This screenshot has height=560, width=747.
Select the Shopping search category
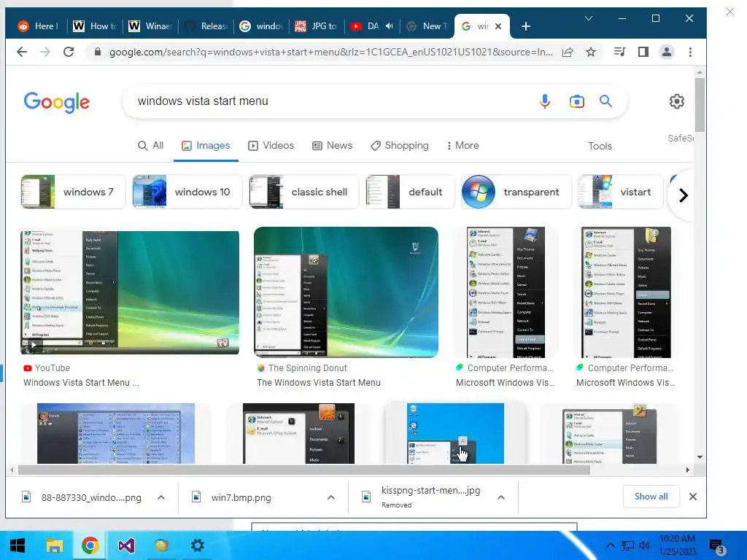coord(400,146)
